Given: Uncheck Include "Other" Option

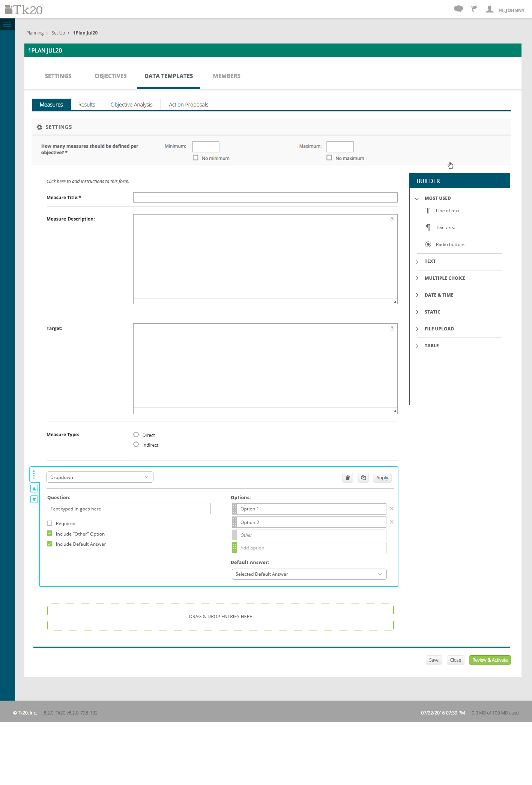Looking at the screenshot, I should (x=50, y=533).
